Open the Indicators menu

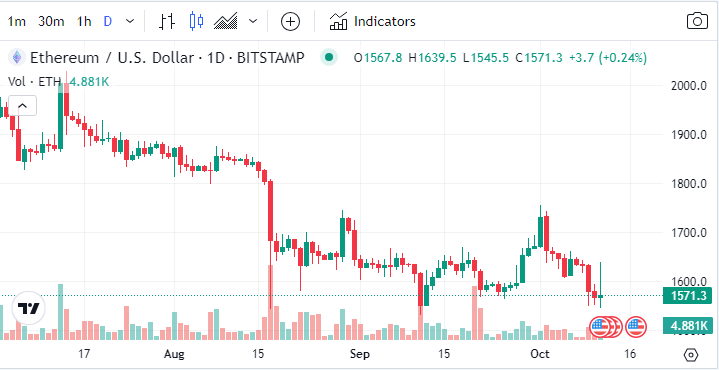[372, 22]
